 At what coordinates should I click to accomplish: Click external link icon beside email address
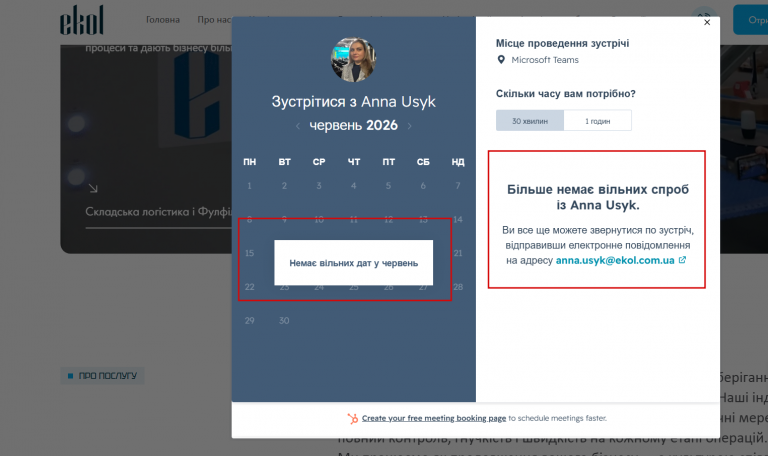(x=682, y=260)
